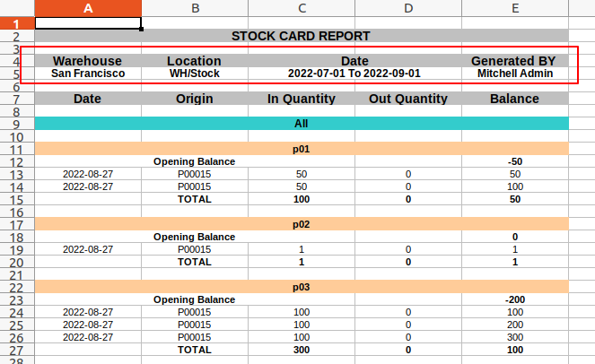This screenshot has width=595, height=364.
Task: Click Date column heading in row 7
Action: click(x=88, y=99)
